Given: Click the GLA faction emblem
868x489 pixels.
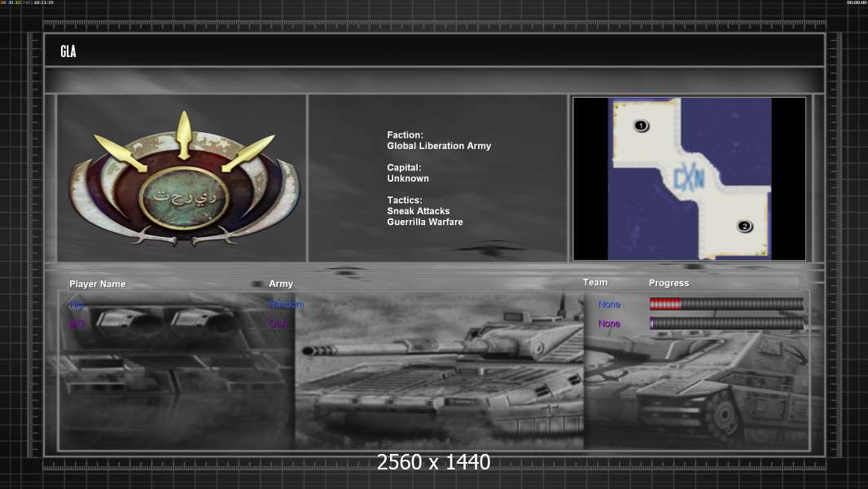Looking at the screenshot, I should (x=184, y=178).
